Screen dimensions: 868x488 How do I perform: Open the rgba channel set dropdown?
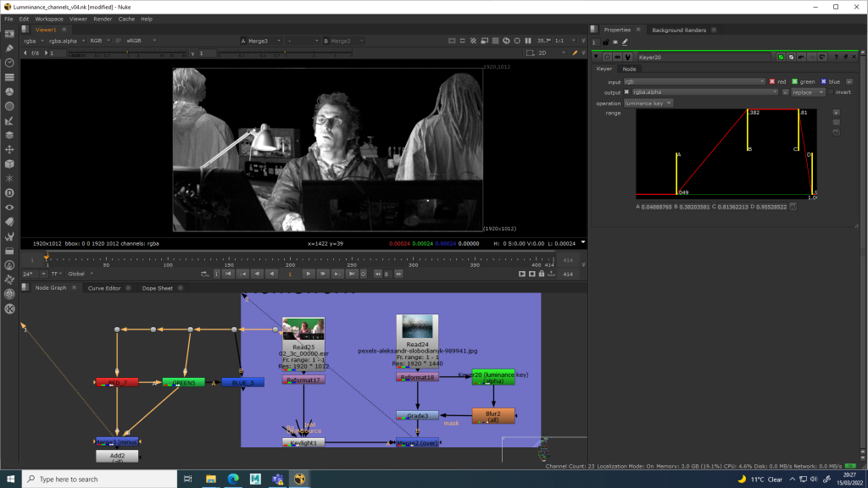(x=33, y=41)
